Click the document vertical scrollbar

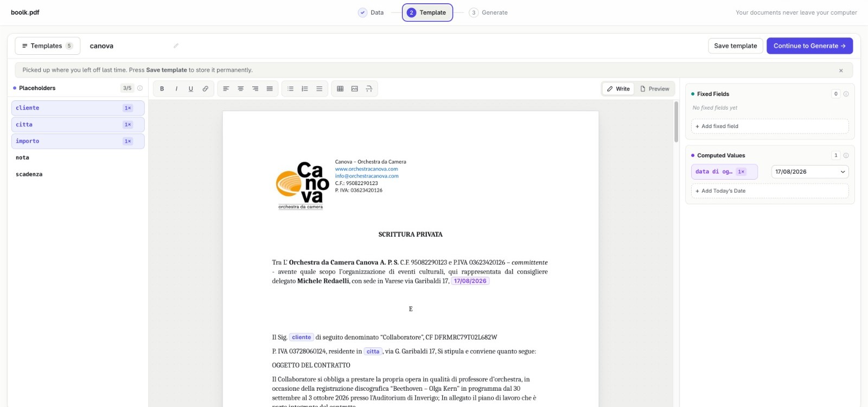click(676, 122)
